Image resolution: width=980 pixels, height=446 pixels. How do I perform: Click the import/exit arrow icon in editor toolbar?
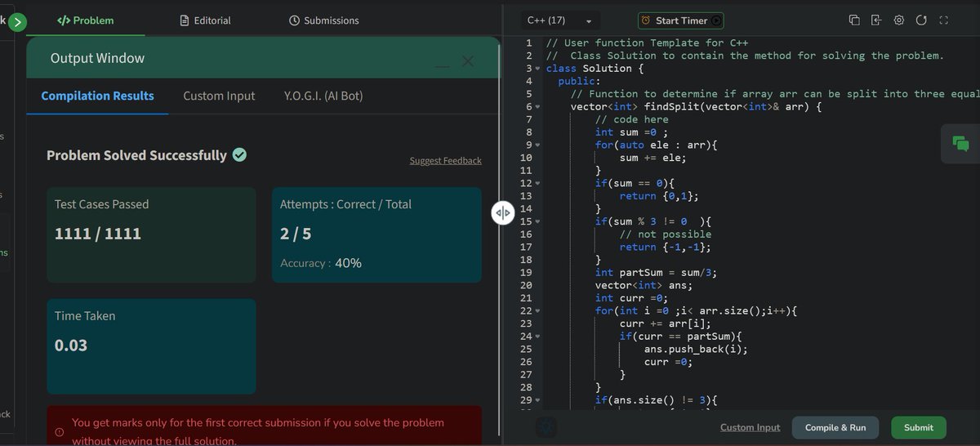pyautogui.click(x=876, y=20)
